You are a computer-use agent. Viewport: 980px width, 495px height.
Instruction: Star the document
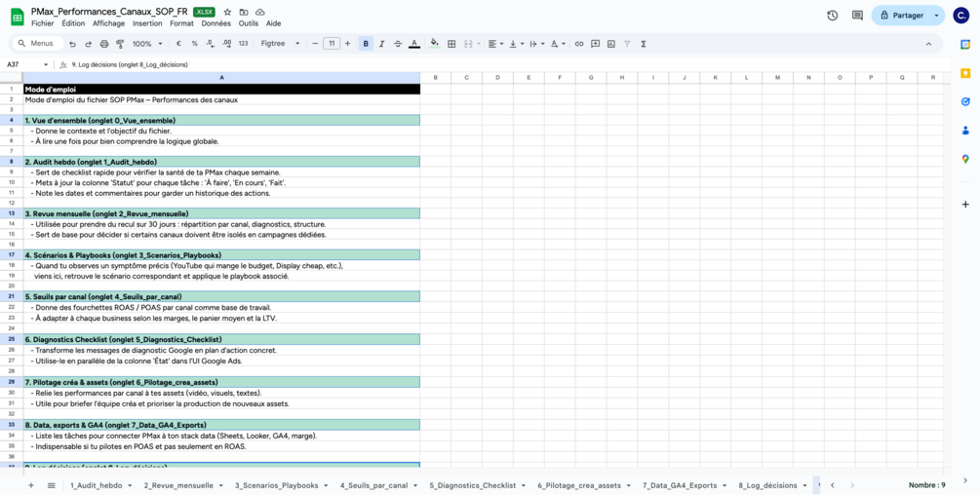[227, 12]
